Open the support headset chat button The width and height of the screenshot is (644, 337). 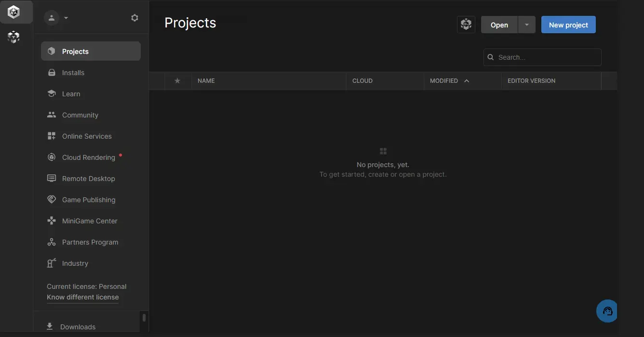click(607, 311)
